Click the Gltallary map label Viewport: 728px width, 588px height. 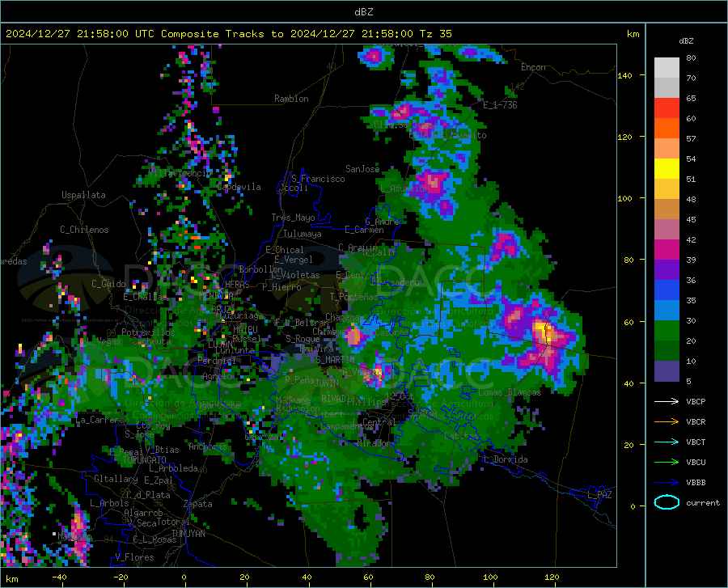coord(116,479)
